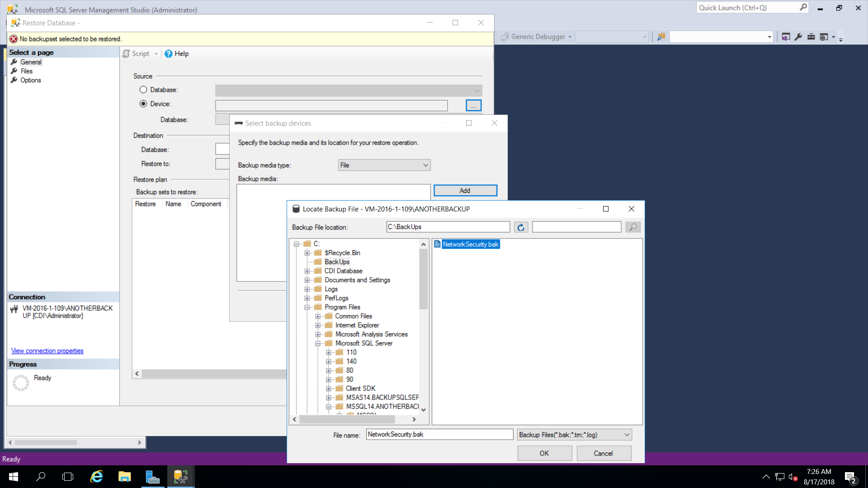Select the Logs folder in tree
This screenshot has width=868, height=488.
click(x=331, y=289)
